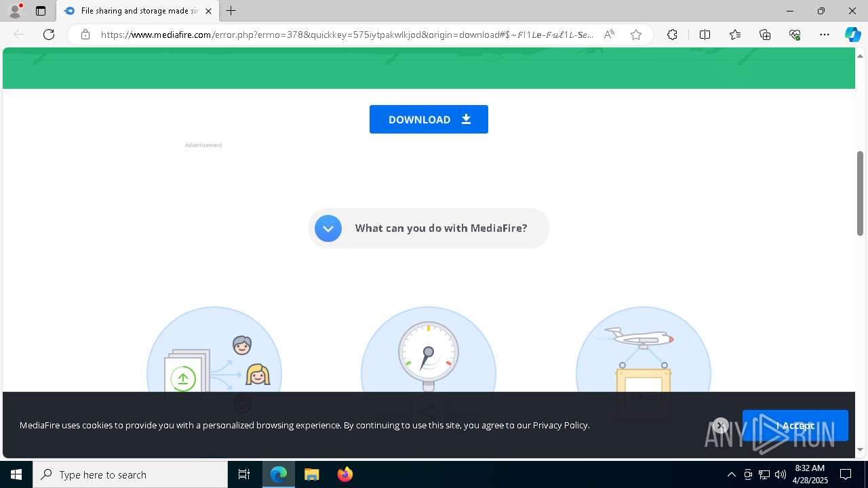Go back to the previous page
The height and width of the screenshot is (488, 868).
point(19,35)
